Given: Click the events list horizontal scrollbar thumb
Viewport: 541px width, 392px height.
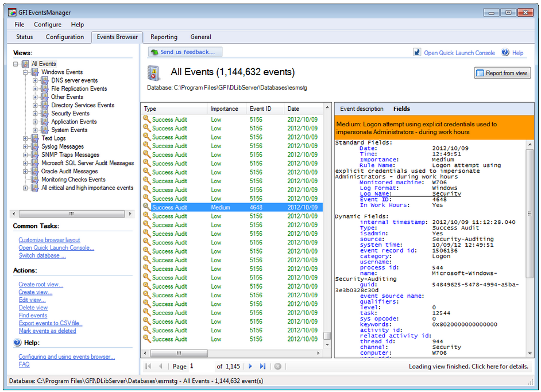Looking at the screenshot, I should [x=179, y=353].
